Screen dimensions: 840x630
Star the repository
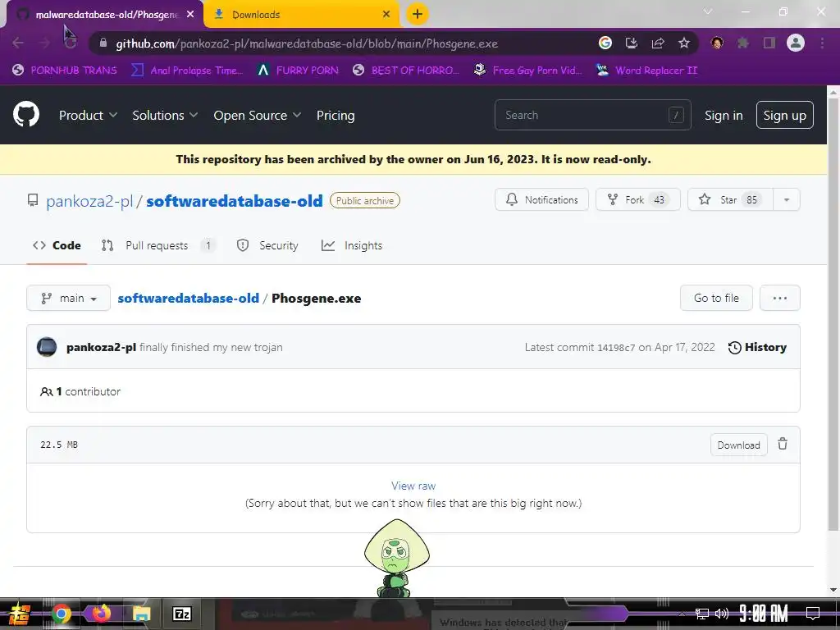click(730, 200)
